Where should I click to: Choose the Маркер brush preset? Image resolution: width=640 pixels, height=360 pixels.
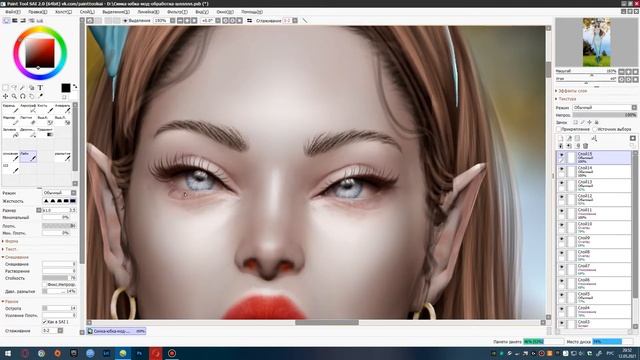tap(11, 120)
